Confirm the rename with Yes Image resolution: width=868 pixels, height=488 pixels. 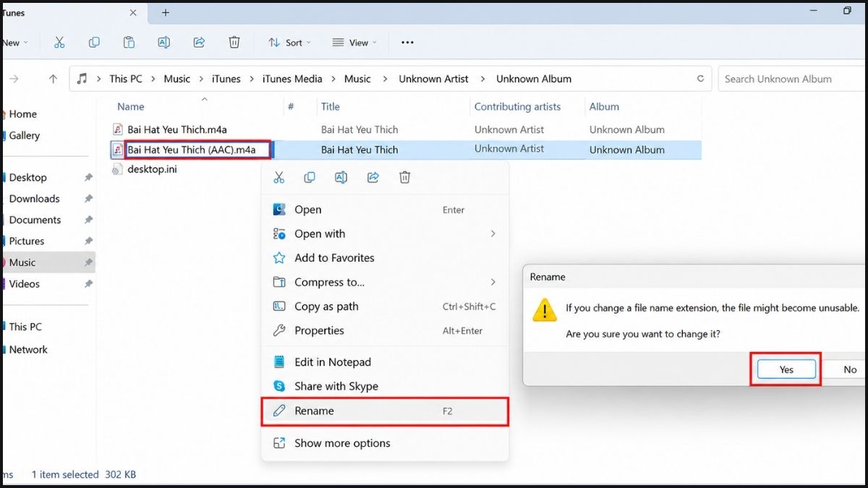pyautogui.click(x=786, y=369)
